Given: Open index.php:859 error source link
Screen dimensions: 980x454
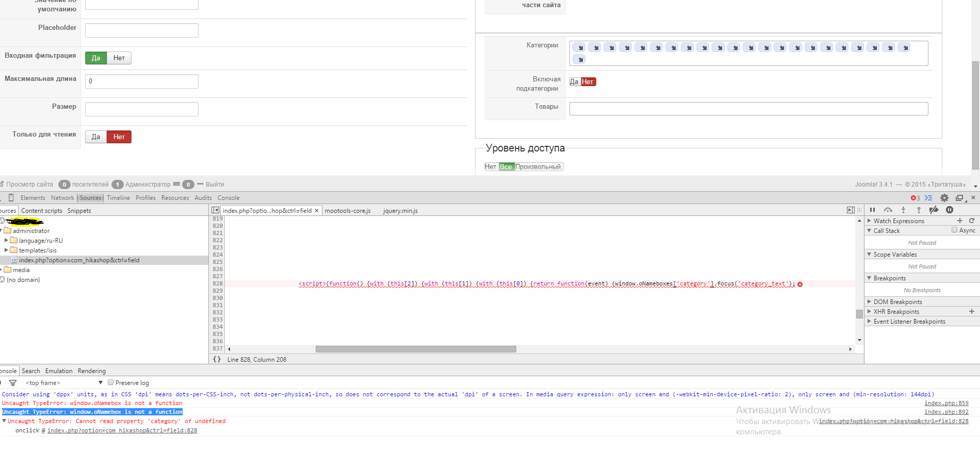Looking at the screenshot, I should click(x=946, y=403).
